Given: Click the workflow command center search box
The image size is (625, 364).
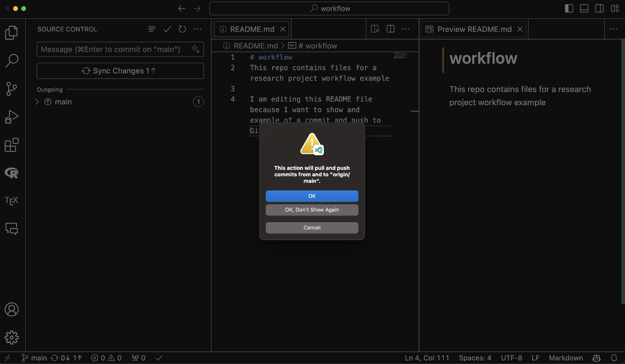Looking at the screenshot, I should 329,9.
